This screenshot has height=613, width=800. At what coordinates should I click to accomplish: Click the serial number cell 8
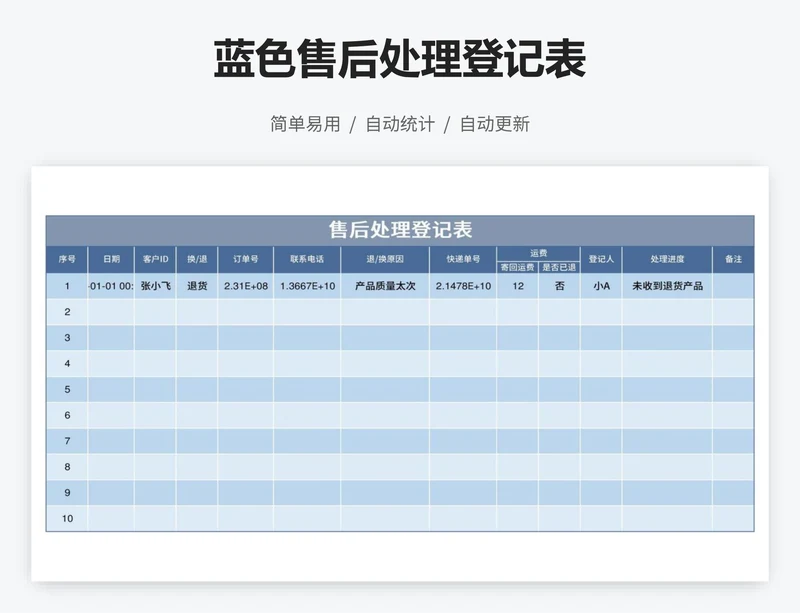coord(67,467)
